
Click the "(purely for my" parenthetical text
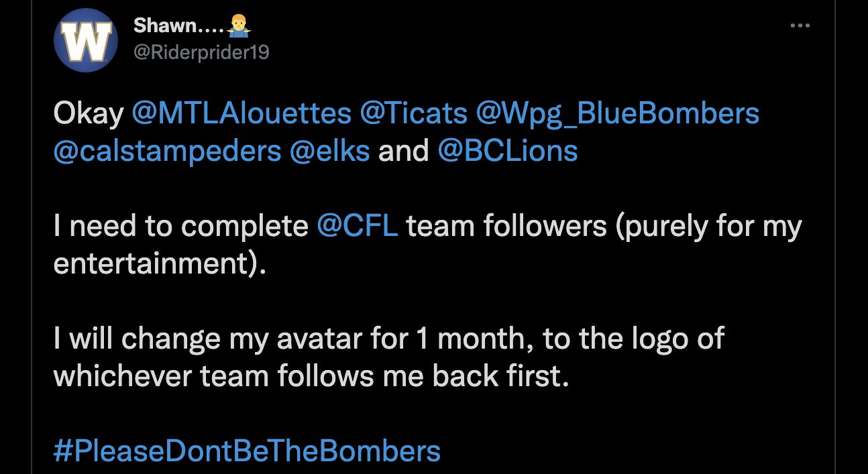[709, 227]
